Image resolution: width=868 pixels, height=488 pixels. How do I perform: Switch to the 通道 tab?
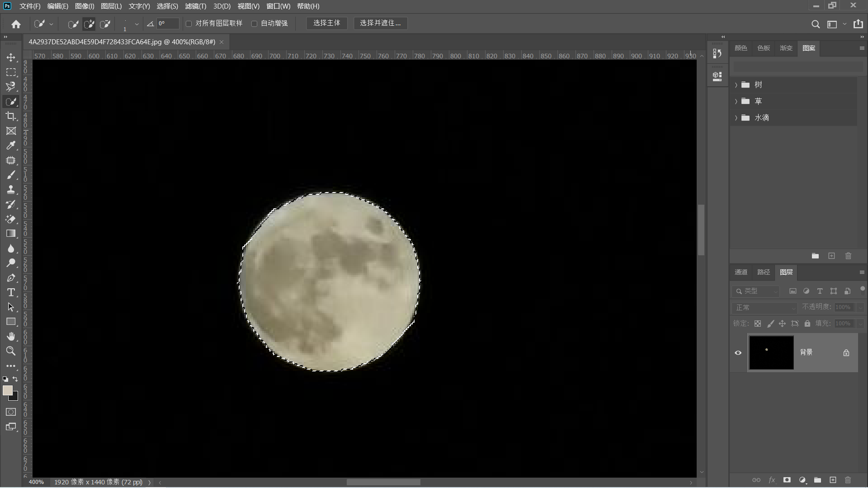741,272
